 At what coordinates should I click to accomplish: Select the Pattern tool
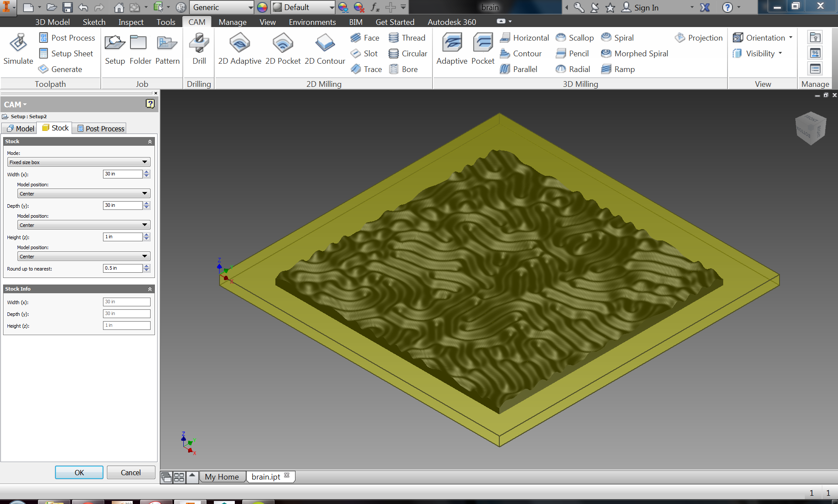pos(167,49)
